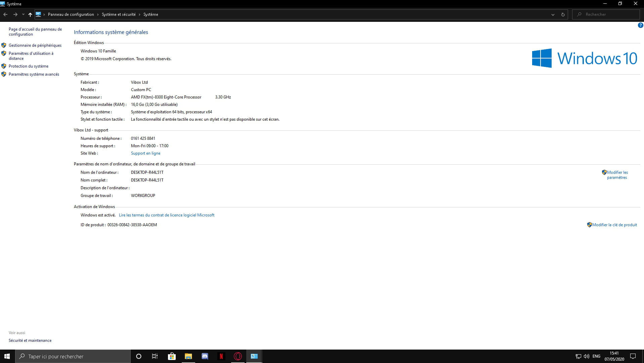Open help with the blue question mark
Image resolution: width=644 pixels, height=363 pixels.
[640, 25]
